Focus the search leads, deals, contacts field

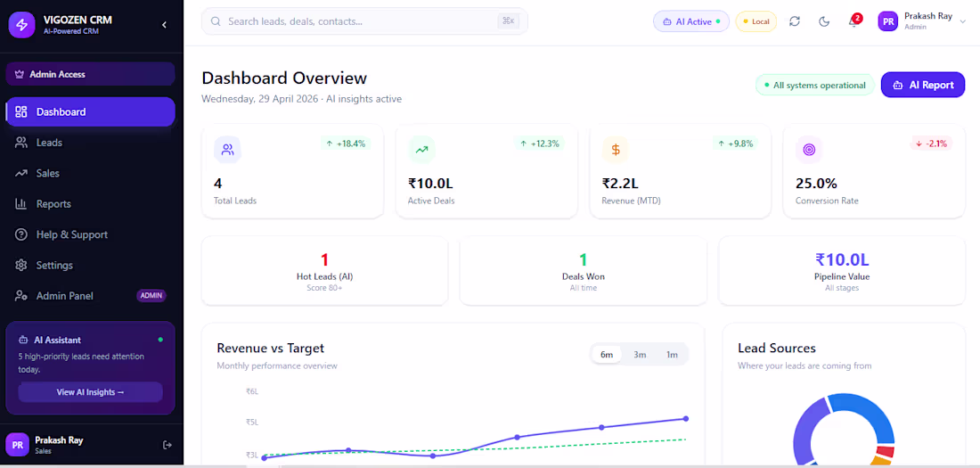pyautogui.click(x=364, y=21)
